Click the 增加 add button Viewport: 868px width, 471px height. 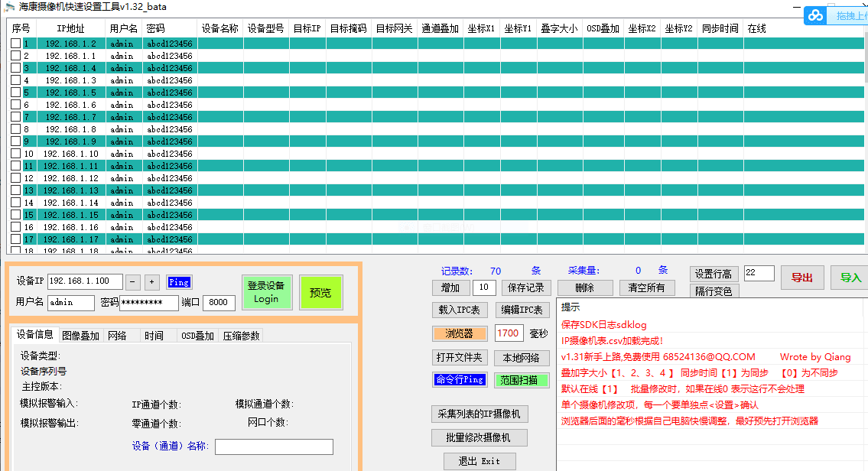(450, 287)
